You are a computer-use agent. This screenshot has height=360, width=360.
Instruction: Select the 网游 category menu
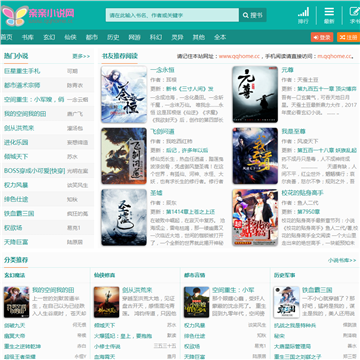coord(134,37)
